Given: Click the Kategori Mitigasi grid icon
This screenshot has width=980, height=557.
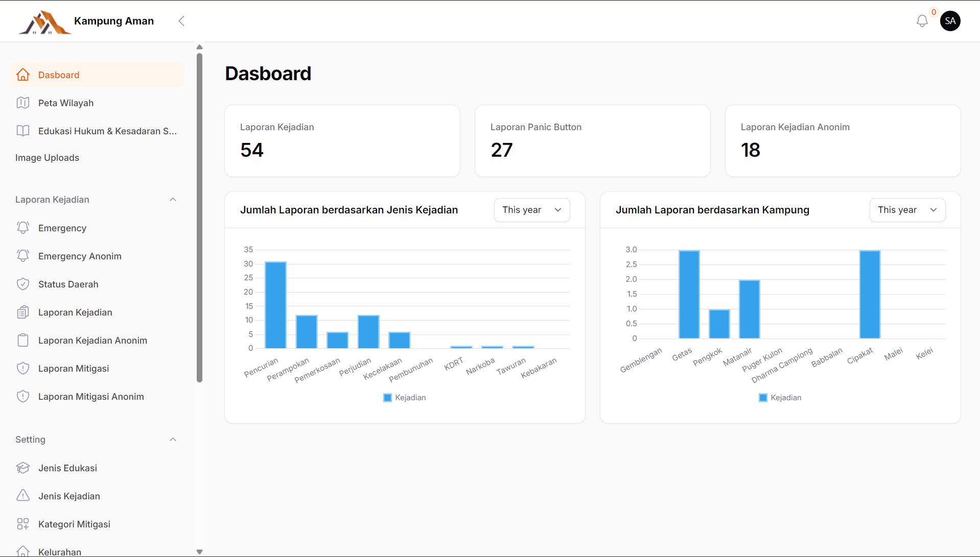Looking at the screenshot, I should 23,524.
